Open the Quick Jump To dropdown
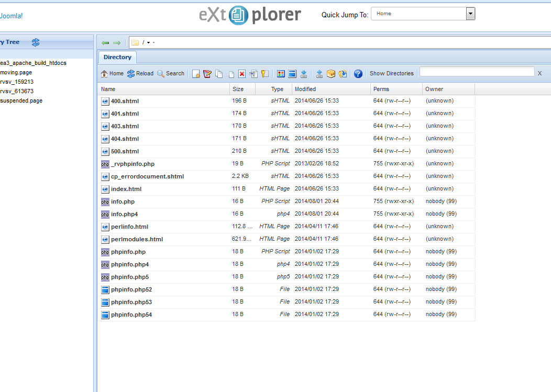Screen dimensions: 551x392 (x=470, y=14)
